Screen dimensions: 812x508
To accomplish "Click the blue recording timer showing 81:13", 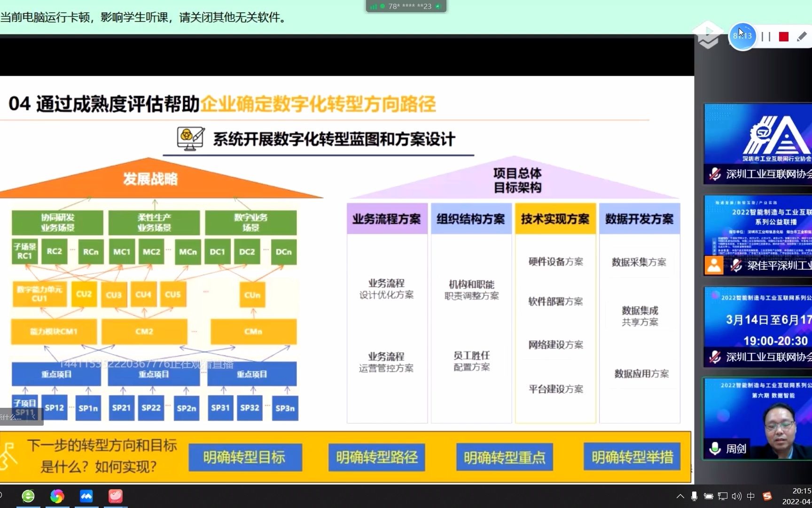I will tap(743, 36).
